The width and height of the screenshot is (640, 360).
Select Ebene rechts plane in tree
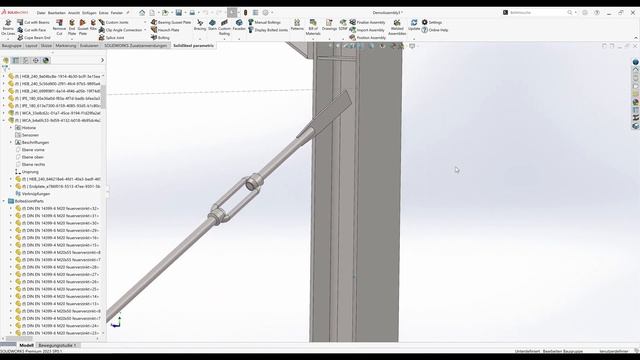click(30, 164)
